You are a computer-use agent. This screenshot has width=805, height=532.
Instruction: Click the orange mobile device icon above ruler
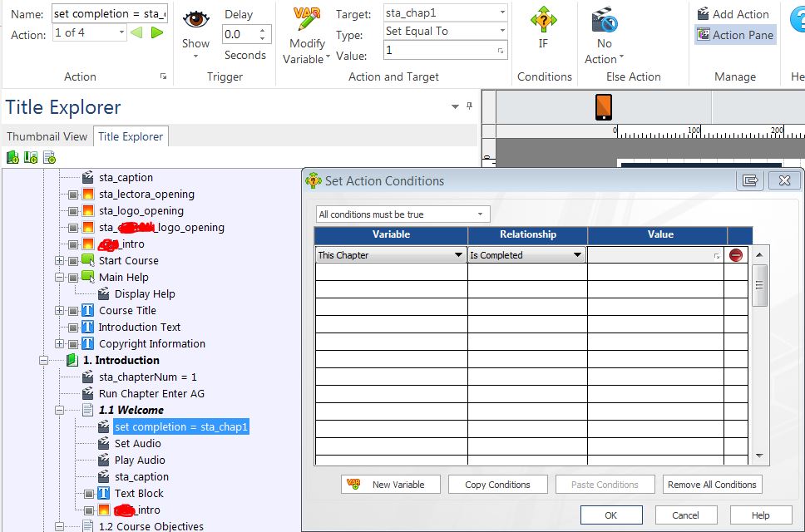tap(604, 106)
